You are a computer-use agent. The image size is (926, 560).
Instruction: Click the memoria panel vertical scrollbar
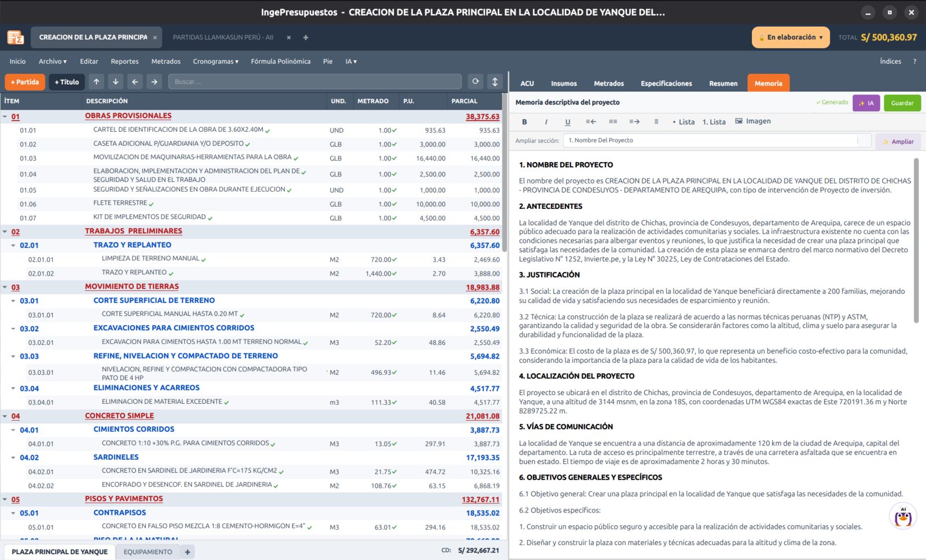(x=916, y=240)
